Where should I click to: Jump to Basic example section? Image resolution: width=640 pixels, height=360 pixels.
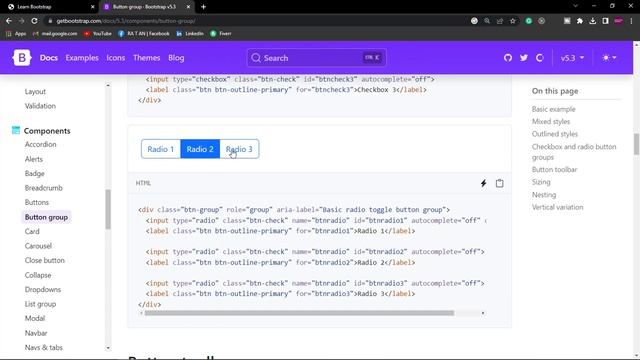coord(553,109)
